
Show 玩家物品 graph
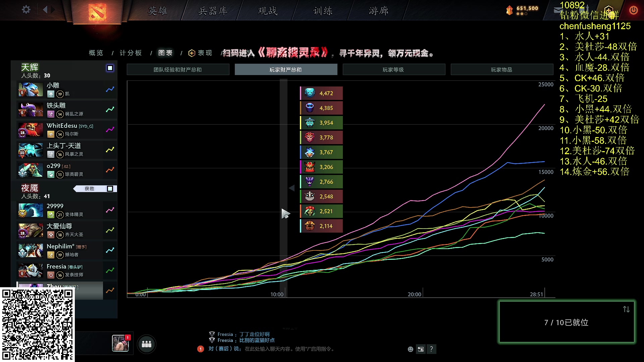click(x=502, y=69)
